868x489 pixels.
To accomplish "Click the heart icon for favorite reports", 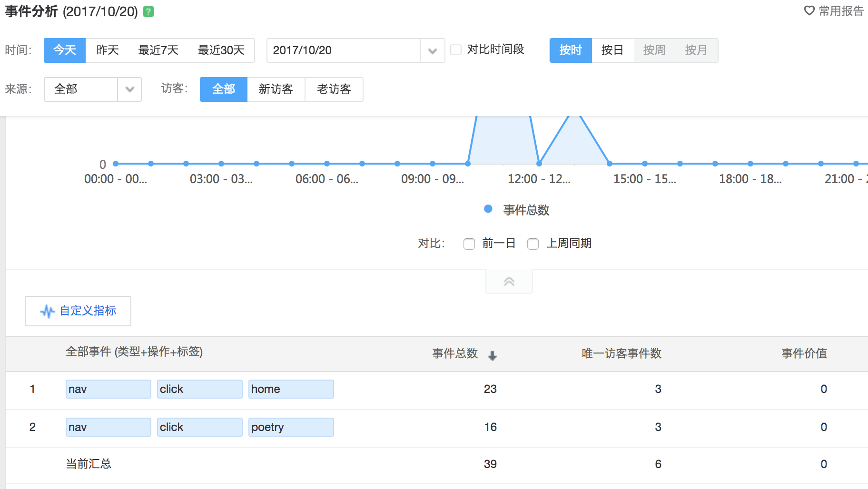I will 809,10.
